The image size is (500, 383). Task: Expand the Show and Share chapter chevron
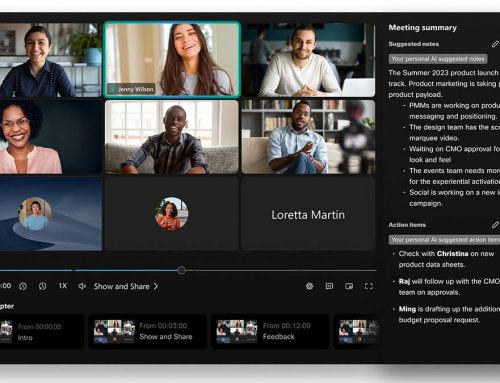point(156,286)
